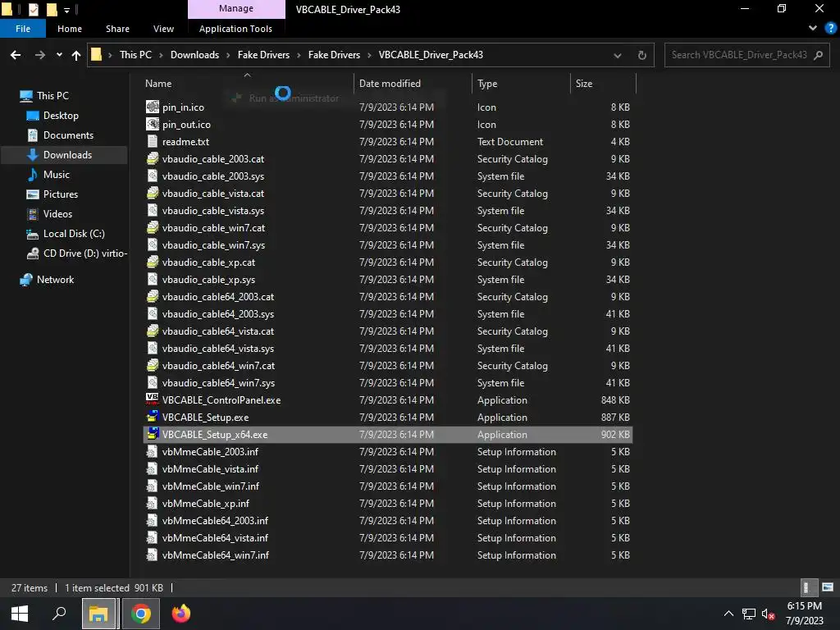
Task: Open taskbar search magnifier
Action: [x=59, y=614]
